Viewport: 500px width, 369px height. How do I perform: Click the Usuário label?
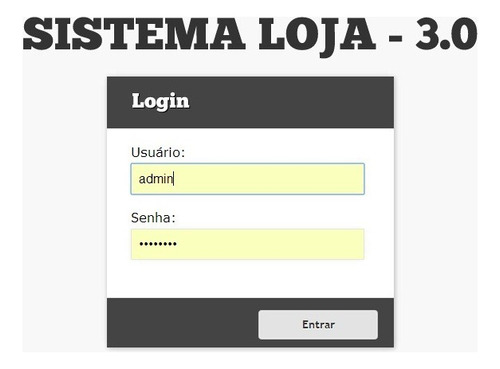pyautogui.click(x=158, y=153)
